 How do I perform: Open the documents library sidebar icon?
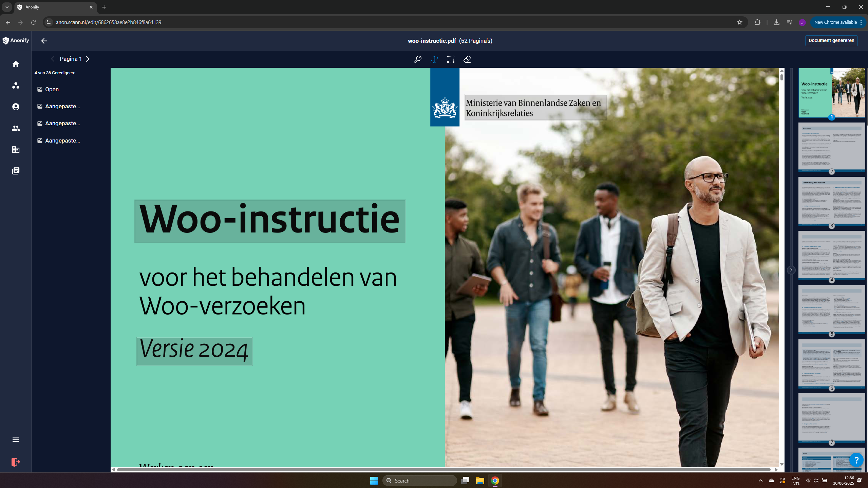tap(16, 171)
